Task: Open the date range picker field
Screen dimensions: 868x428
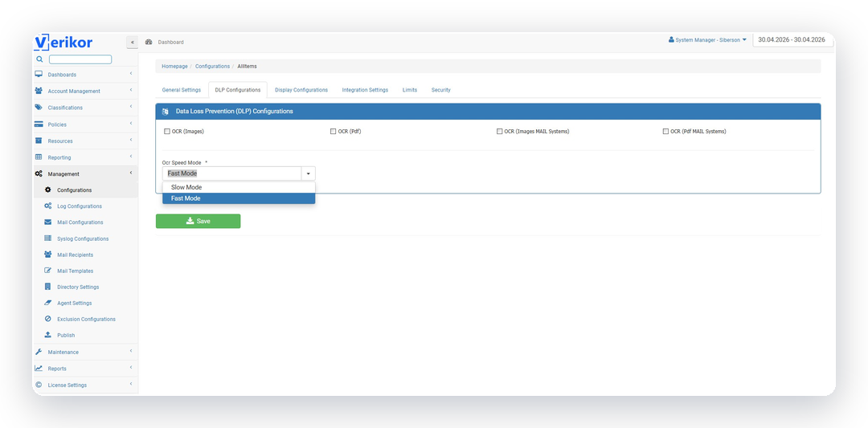Action: click(792, 40)
